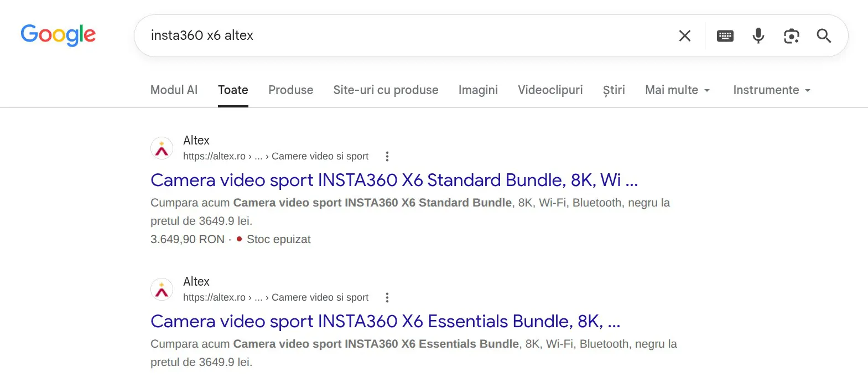Open the Videoclipuri tab
The height and width of the screenshot is (387, 868).
click(x=550, y=90)
